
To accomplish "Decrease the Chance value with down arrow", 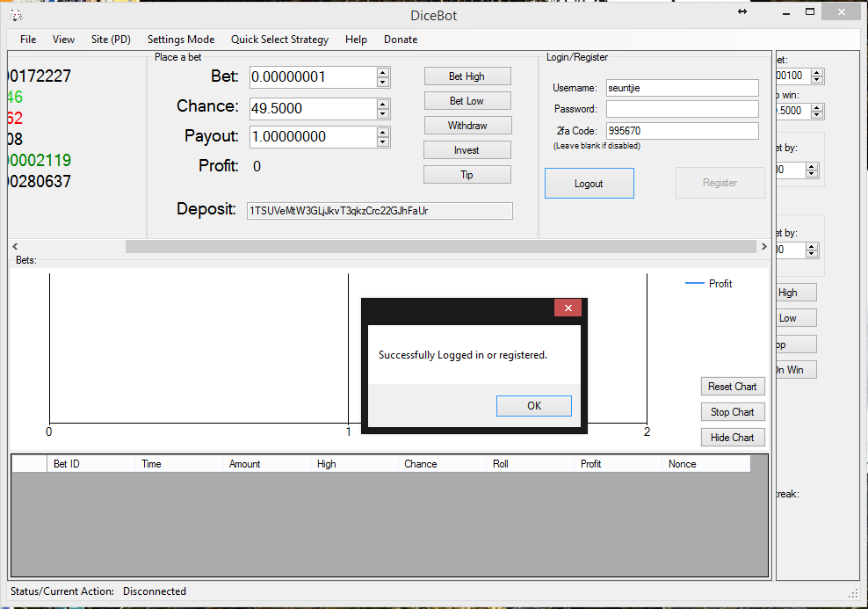I will [382, 113].
